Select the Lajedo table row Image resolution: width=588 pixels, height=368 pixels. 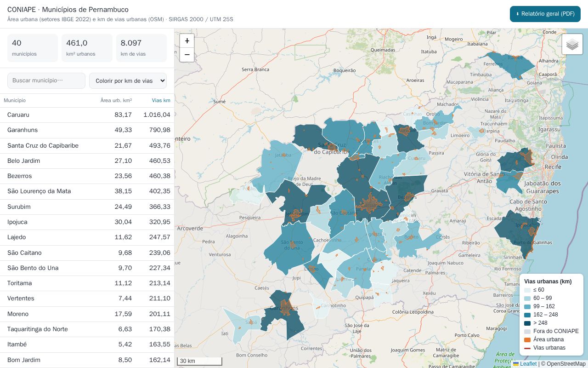tap(87, 237)
